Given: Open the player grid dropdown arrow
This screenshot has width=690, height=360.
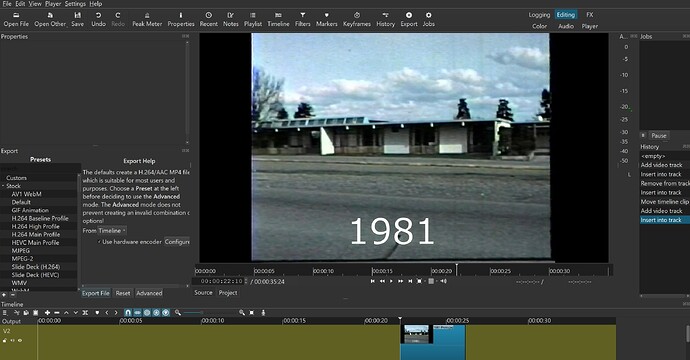Looking at the screenshot, I should click(x=437, y=281).
